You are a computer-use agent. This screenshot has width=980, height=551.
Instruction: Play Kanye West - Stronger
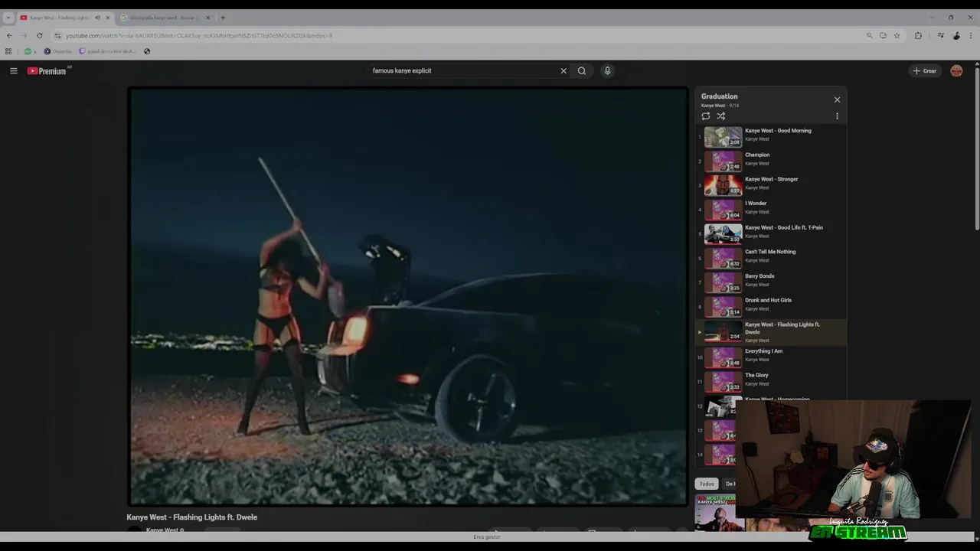click(x=771, y=184)
